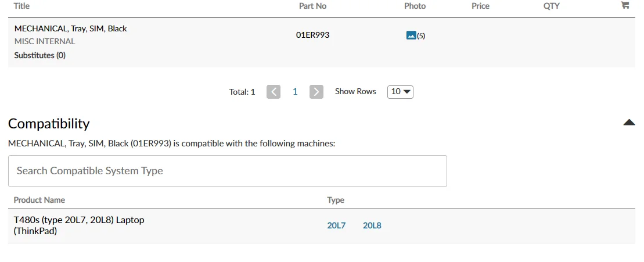Collapse the Compatibility section triangle

pos(629,123)
